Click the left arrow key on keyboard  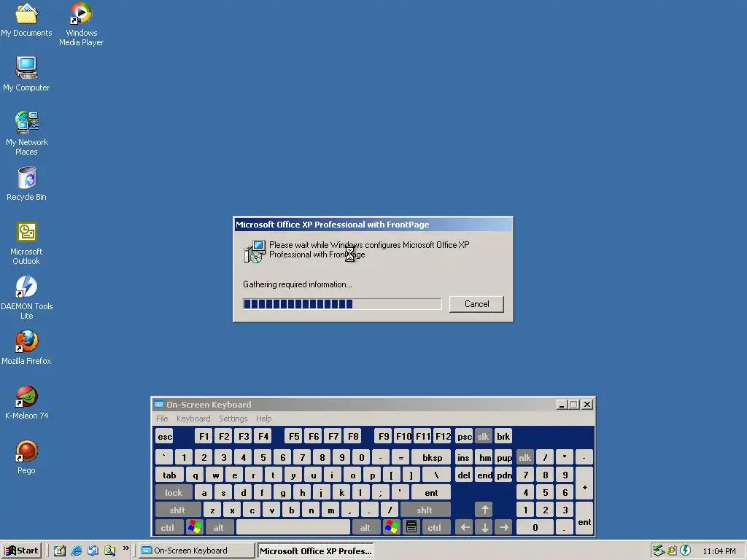coord(465,527)
